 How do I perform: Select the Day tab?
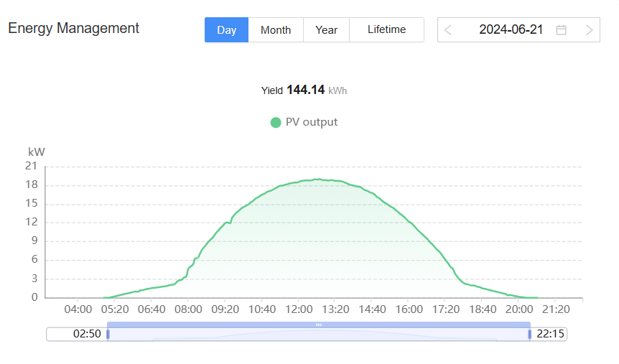pos(227,29)
